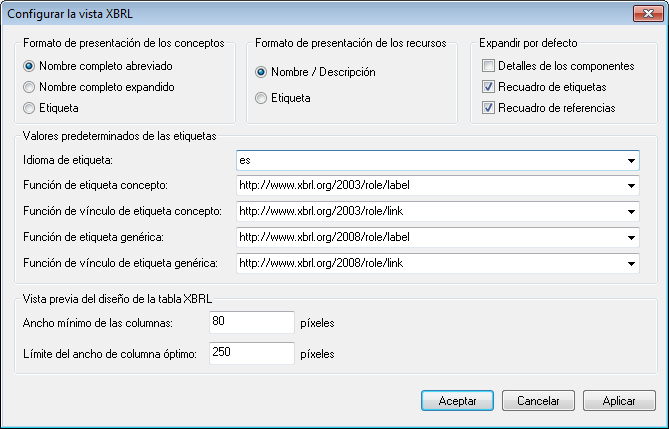Choose Etiqueta under resource presentation format
Image resolution: width=669 pixels, height=429 pixels.
tap(262, 98)
